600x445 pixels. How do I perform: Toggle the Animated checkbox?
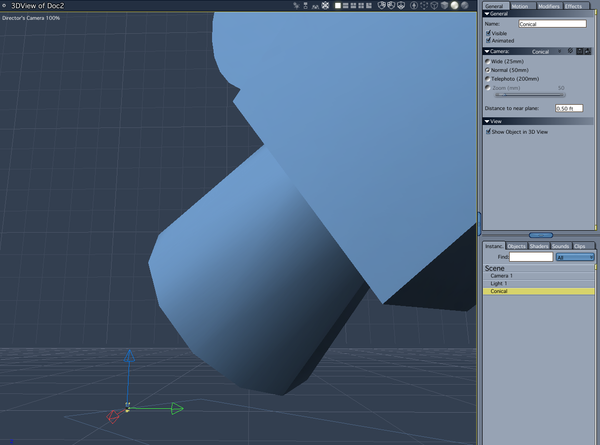click(x=488, y=40)
